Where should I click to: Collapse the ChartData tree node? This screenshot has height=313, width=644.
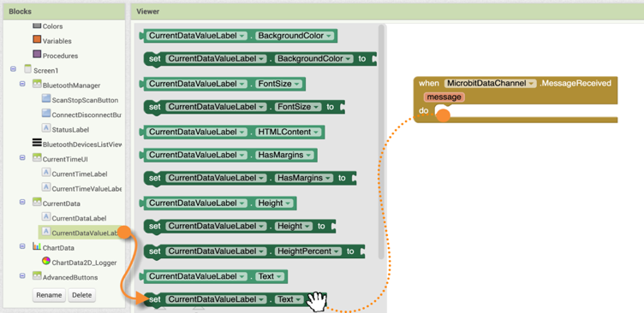[x=22, y=247]
